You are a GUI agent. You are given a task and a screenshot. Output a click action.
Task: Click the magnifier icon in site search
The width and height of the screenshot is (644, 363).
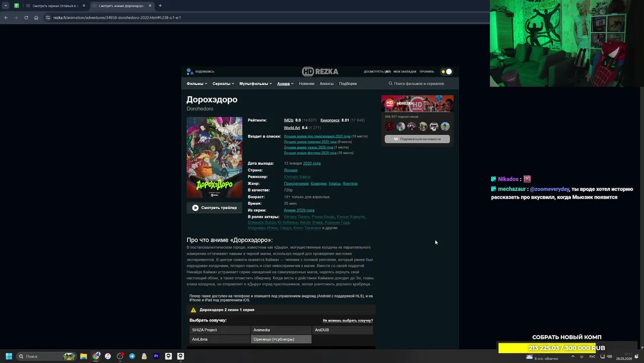pyautogui.click(x=390, y=84)
